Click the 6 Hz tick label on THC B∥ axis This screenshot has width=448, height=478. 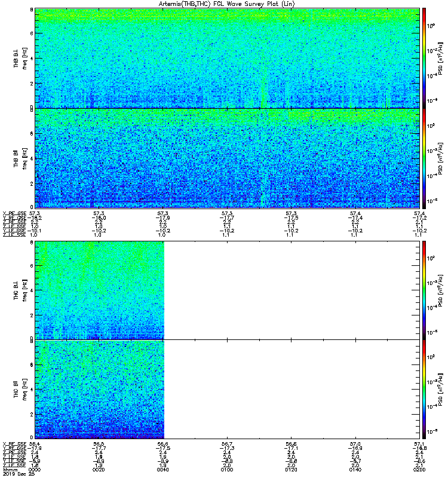32,364
